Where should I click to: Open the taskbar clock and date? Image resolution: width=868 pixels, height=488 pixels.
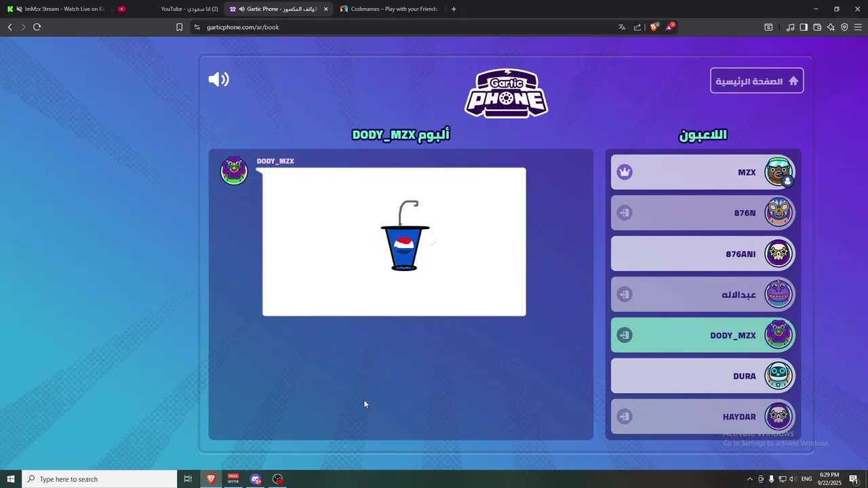830,479
